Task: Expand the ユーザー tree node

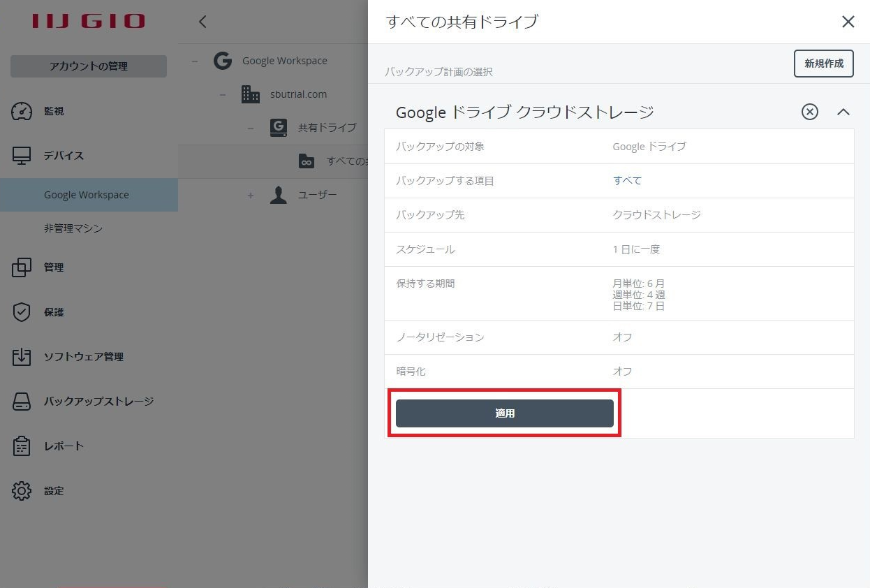Action: 251,195
